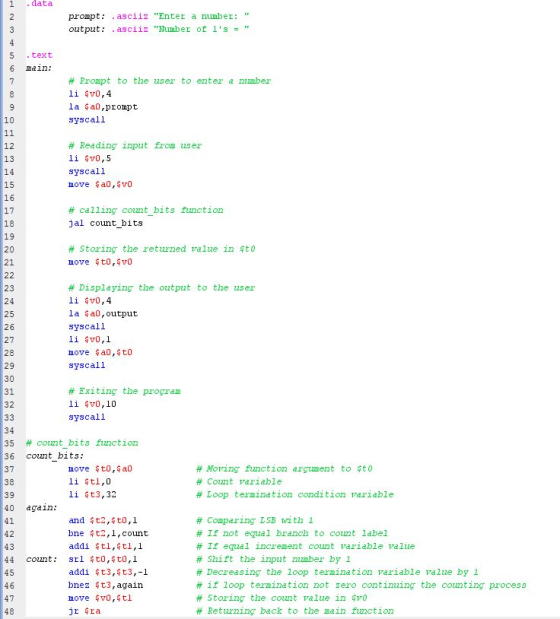Click 'move $a0,$t0' line
560x619 pixels.
[100, 353]
